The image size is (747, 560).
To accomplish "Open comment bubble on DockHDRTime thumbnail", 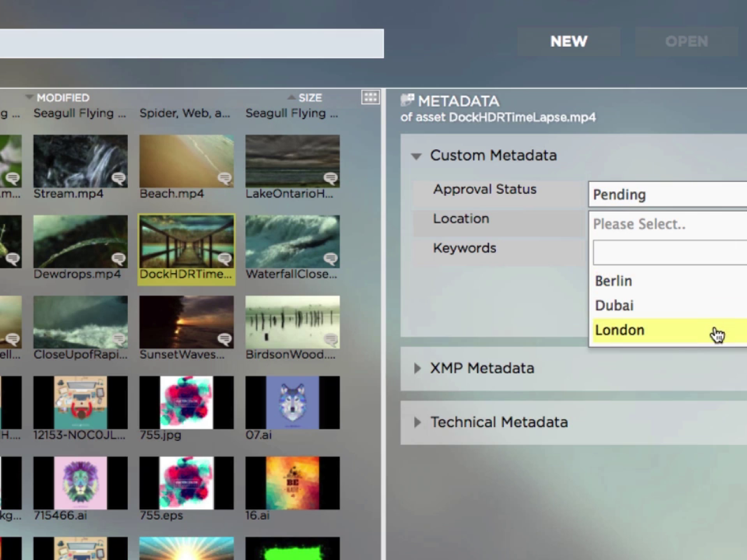I will click(225, 259).
